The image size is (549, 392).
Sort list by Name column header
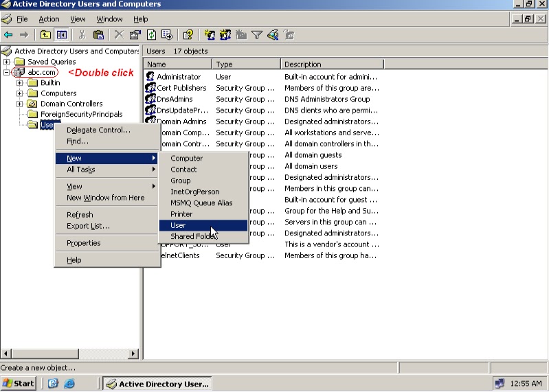point(177,65)
